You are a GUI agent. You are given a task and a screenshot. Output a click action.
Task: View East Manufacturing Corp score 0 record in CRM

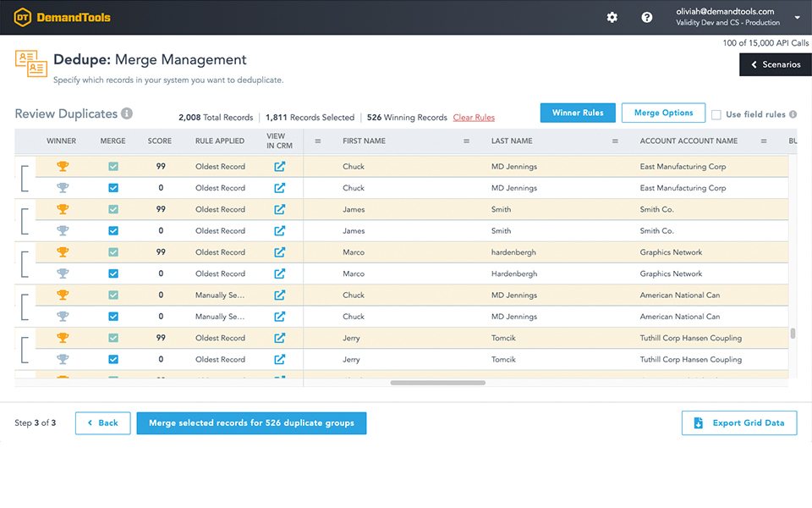pyautogui.click(x=280, y=188)
